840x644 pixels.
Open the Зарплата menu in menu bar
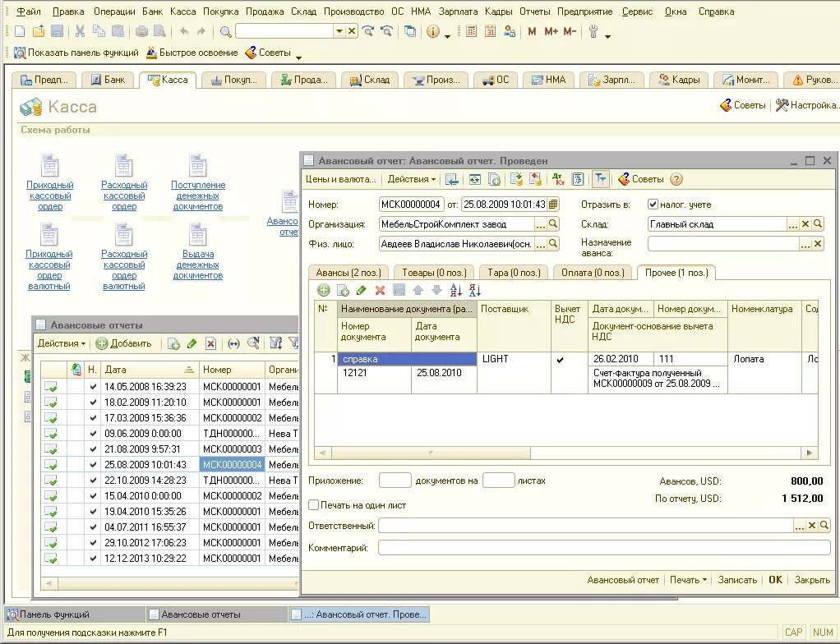tap(457, 11)
